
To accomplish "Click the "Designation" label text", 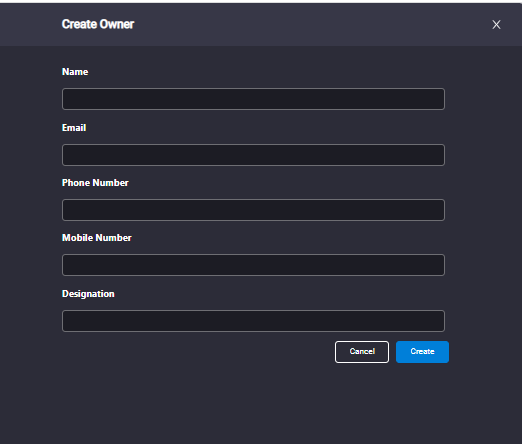I will [x=88, y=294].
